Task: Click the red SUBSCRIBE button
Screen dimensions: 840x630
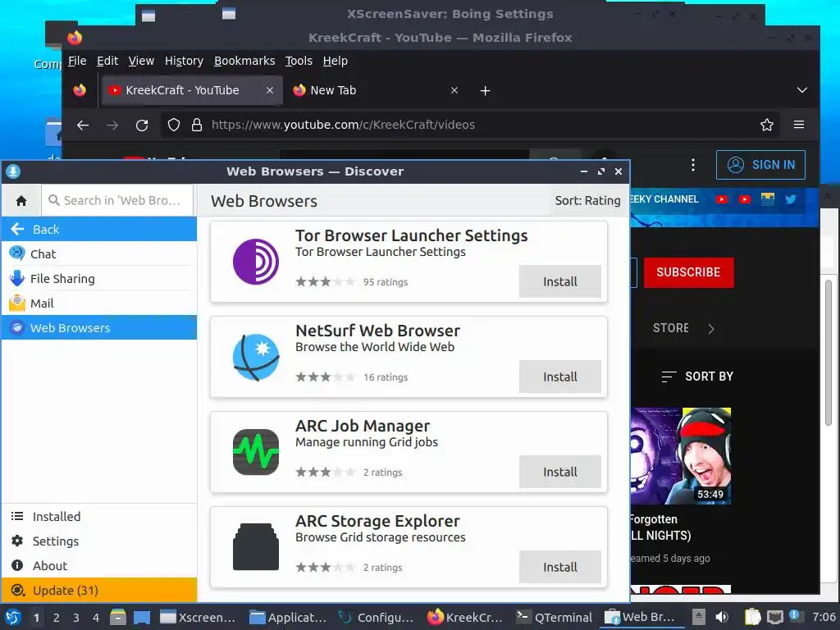Action: pyautogui.click(x=688, y=272)
